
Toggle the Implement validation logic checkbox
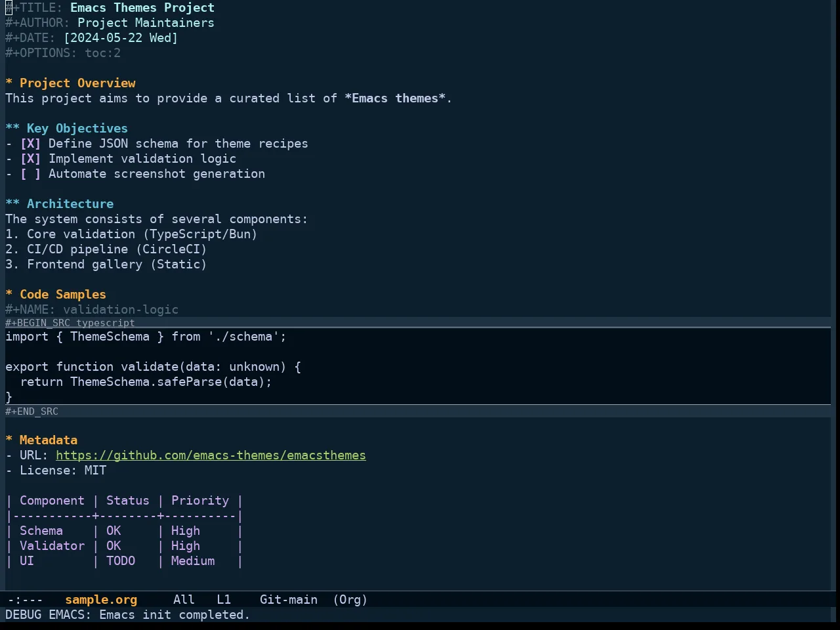click(30, 159)
